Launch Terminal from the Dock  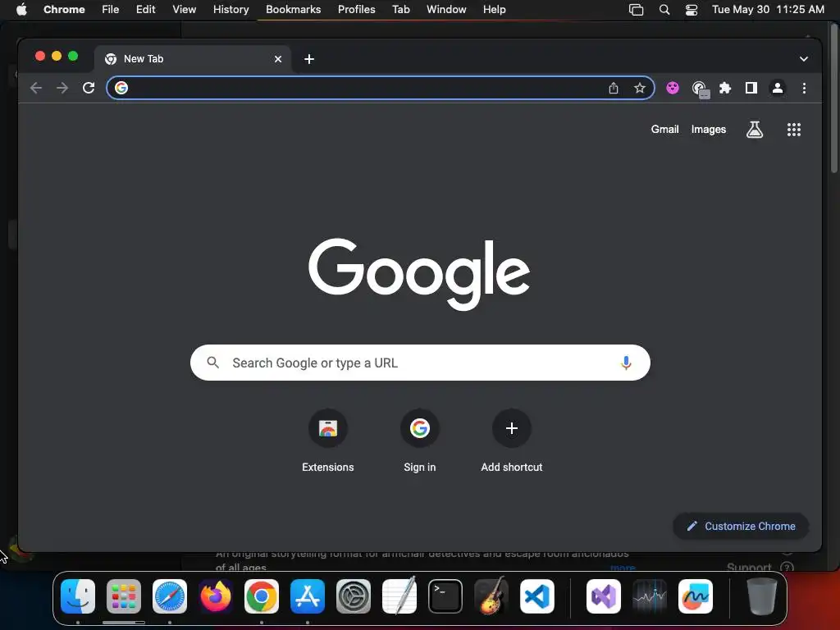click(x=445, y=596)
